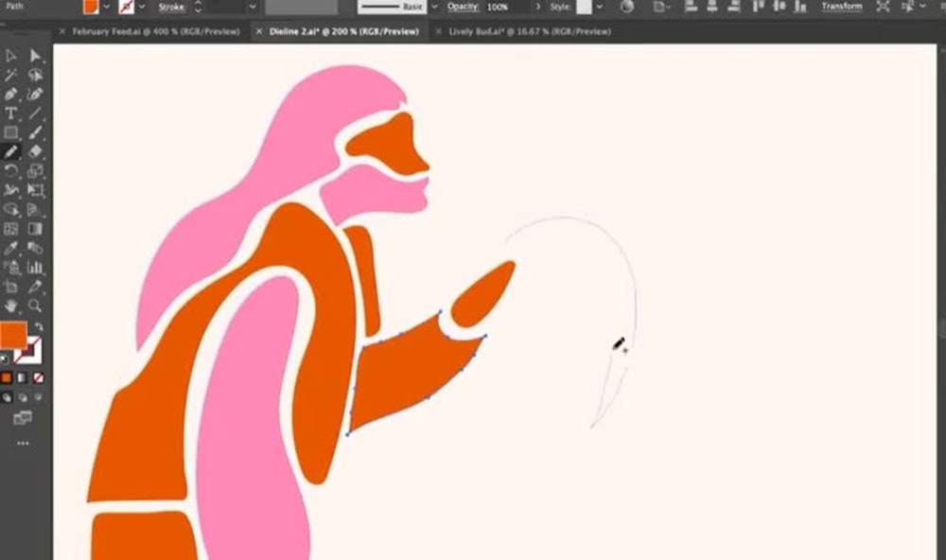946x560 pixels.
Task: Click the variable width profile field
Action: click(302, 7)
